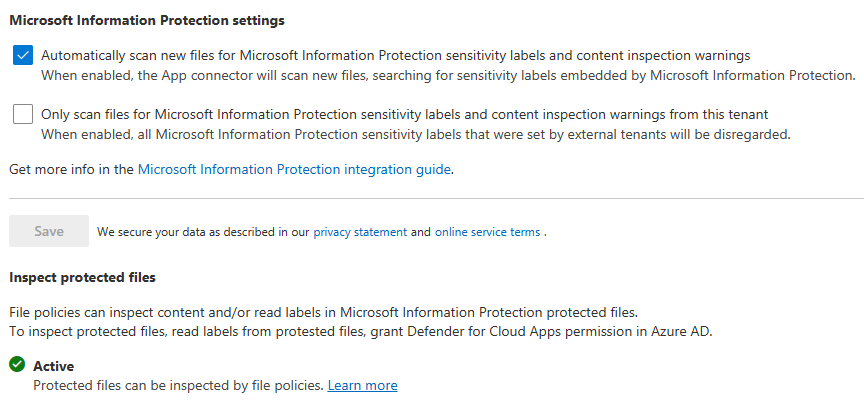Click the bold "Active" status text
864x406 pixels.
pos(54,367)
